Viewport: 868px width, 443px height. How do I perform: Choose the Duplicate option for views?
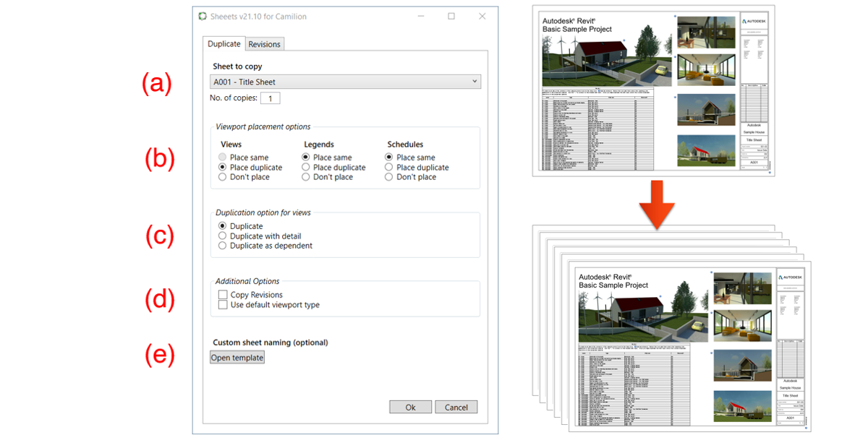(x=223, y=226)
